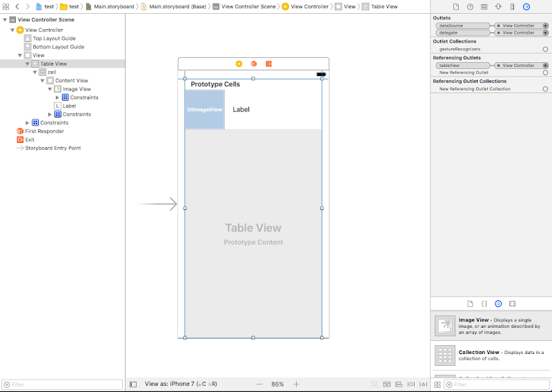Click the 86% zoom level
This screenshot has height=392, width=552.
pyautogui.click(x=277, y=384)
